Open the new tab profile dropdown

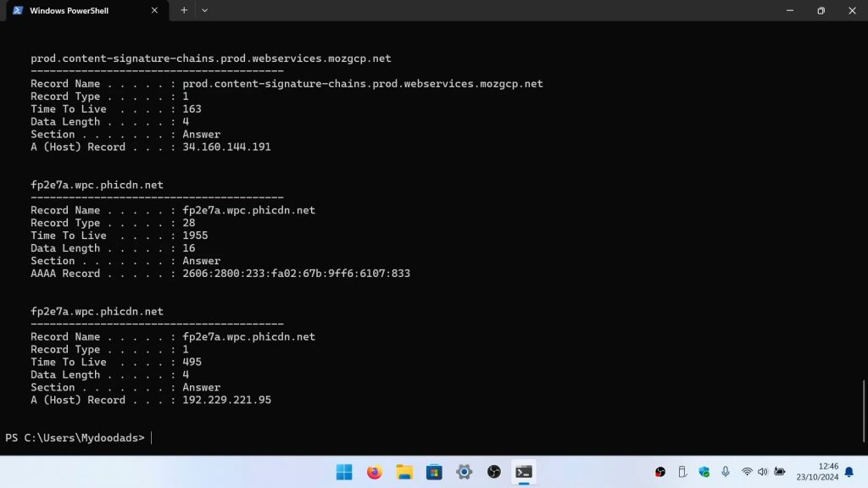pos(205,10)
